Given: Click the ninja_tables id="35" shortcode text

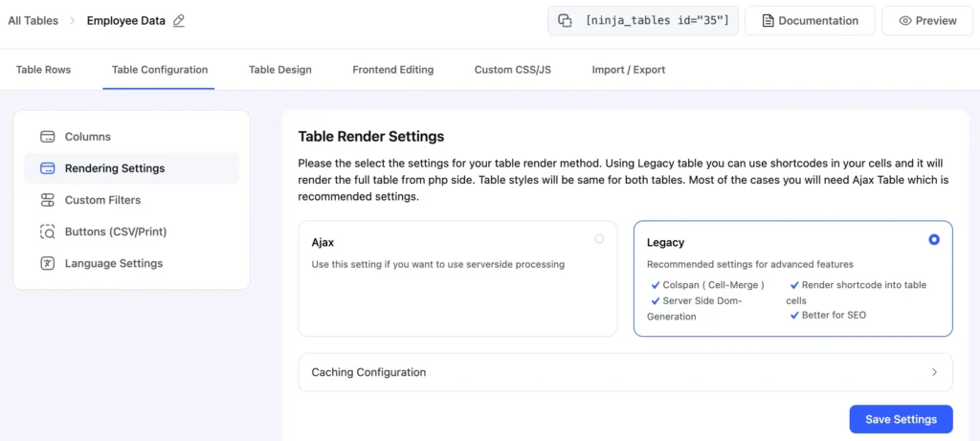Looking at the screenshot, I should [x=657, y=21].
